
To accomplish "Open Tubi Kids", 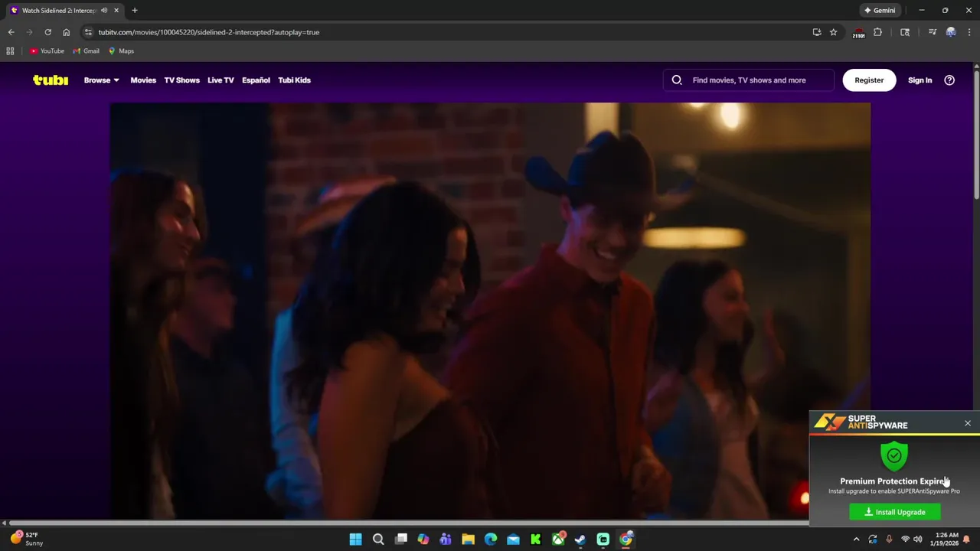I will pos(294,80).
